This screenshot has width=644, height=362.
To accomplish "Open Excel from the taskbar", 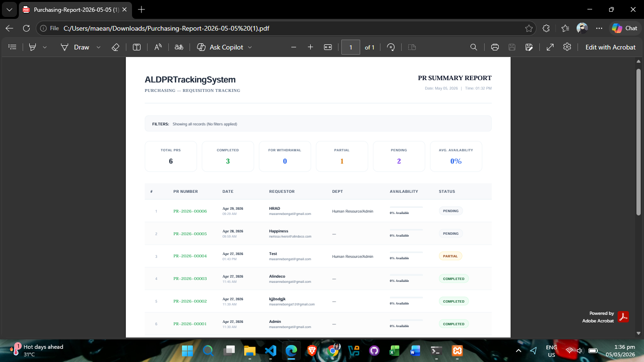I will (x=394, y=351).
